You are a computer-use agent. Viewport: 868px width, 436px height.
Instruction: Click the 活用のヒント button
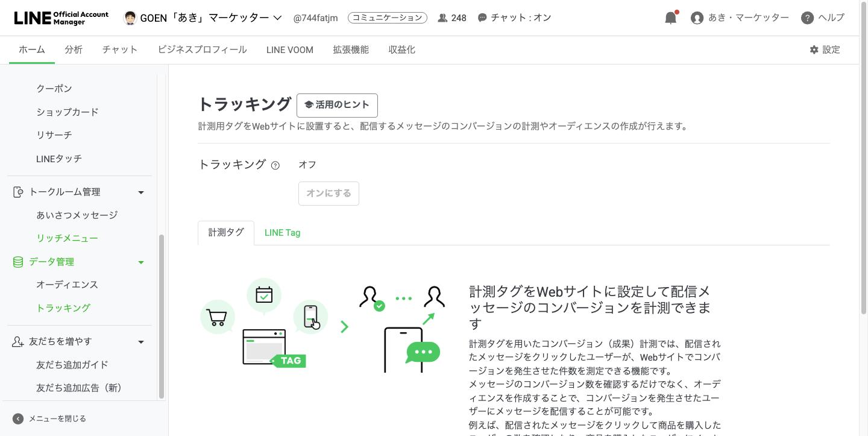coord(337,105)
